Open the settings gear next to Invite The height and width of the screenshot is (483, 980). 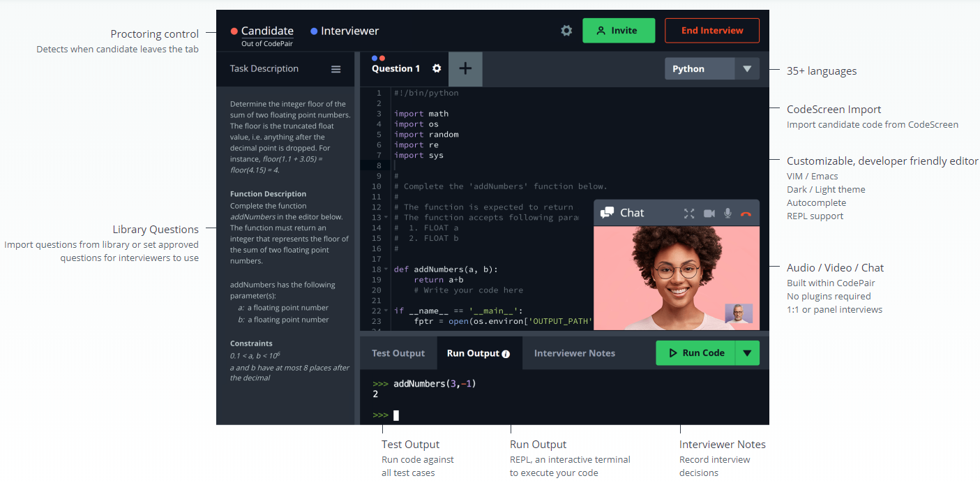tap(566, 31)
